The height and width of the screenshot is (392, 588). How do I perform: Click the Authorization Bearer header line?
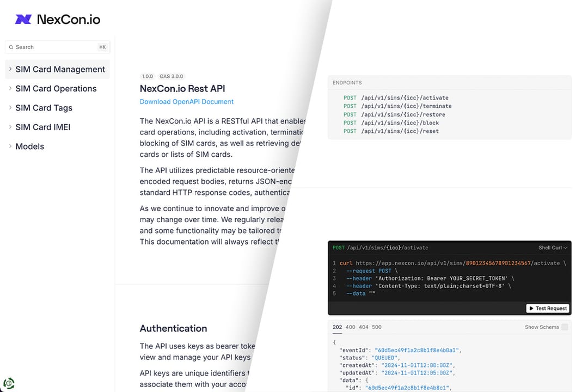431,278
